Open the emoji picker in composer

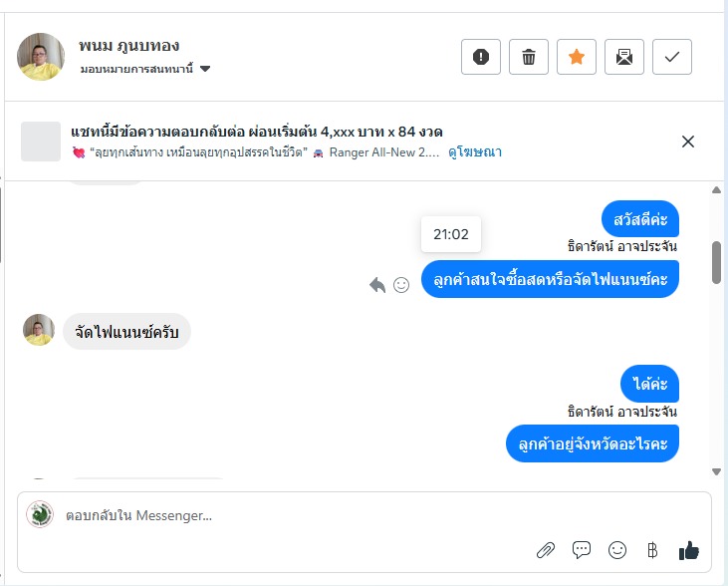[617, 549]
